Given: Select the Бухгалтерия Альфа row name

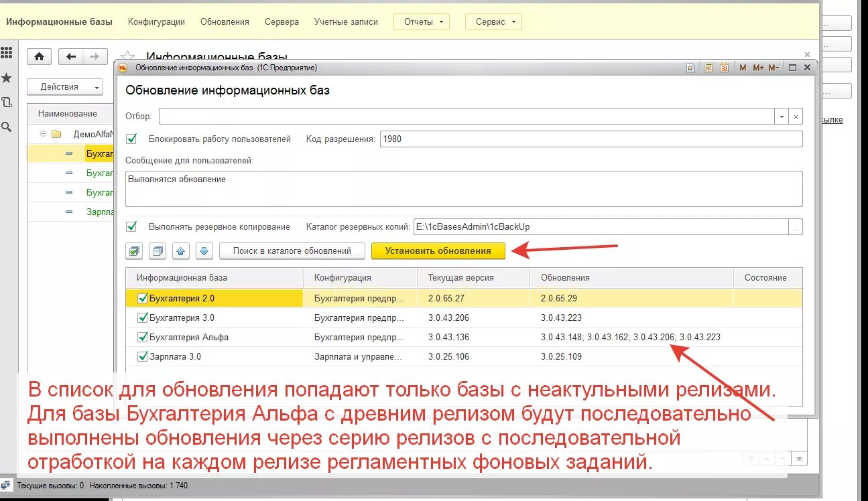Looking at the screenshot, I should 189,337.
